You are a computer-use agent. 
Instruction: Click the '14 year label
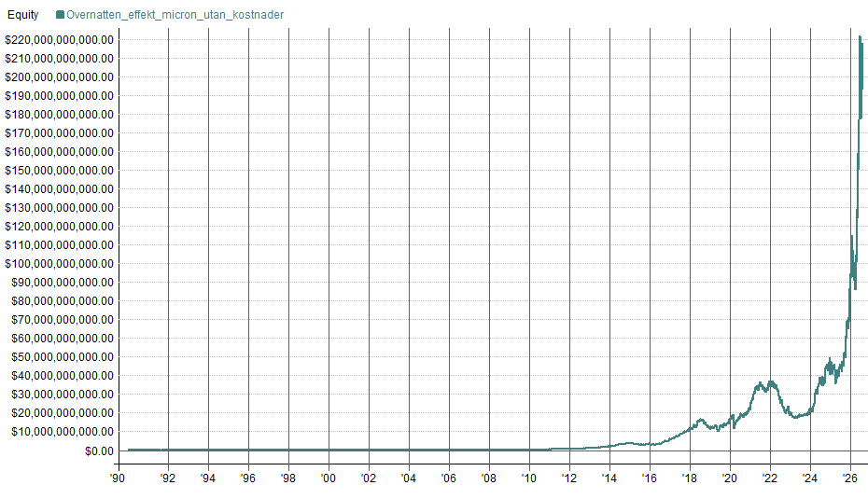click(609, 478)
